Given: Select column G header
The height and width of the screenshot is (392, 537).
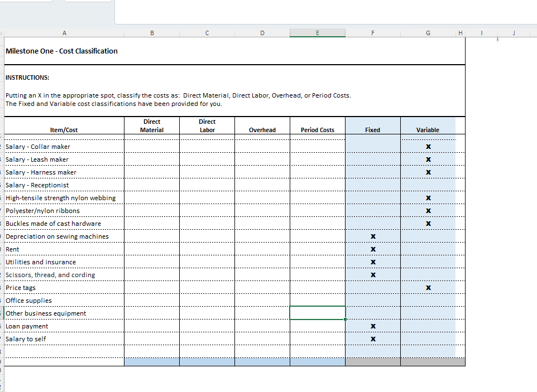Looking at the screenshot, I should point(428,33).
